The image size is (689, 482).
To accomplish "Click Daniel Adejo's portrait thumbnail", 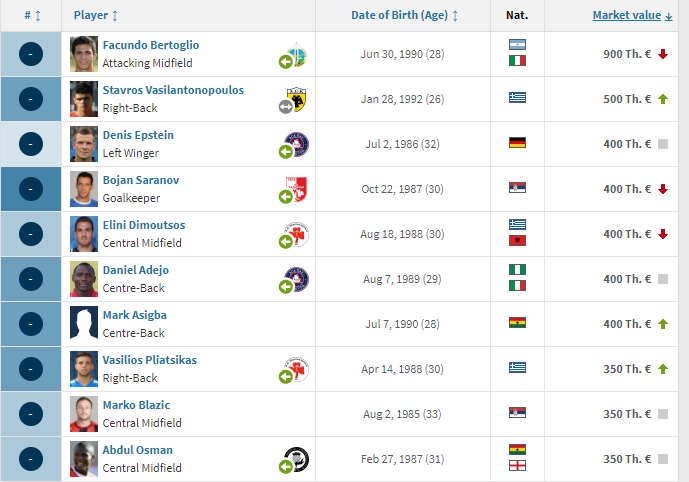I will tap(83, 279).
